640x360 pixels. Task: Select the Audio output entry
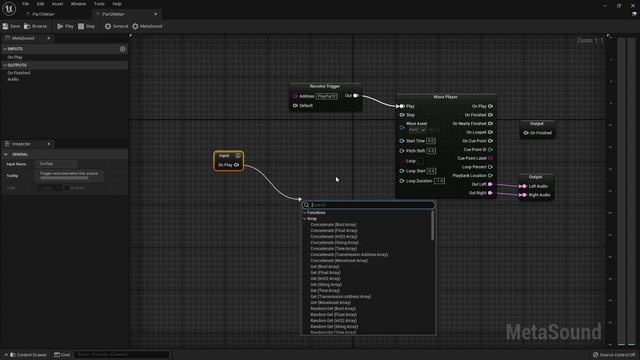(x=13, y=79)
